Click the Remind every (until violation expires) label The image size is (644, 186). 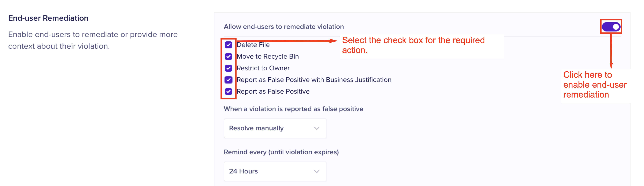281,152
